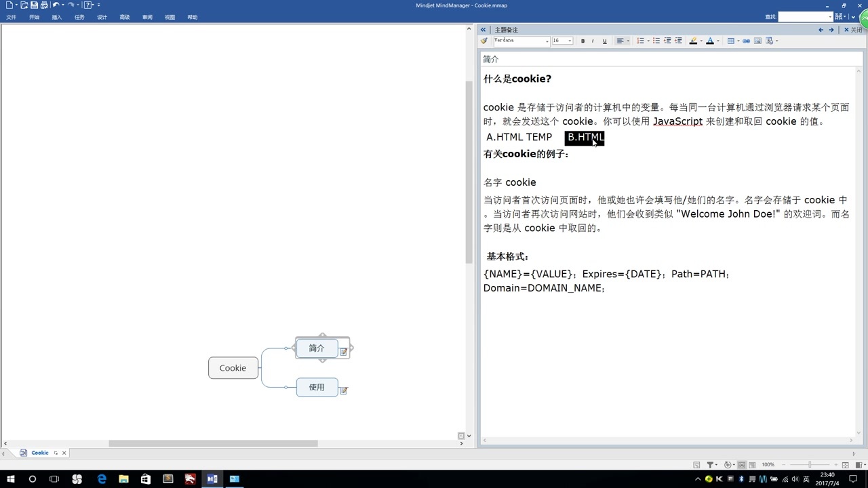This screenshot has width=868, height=488.
Task: Click the vertical map scrollbar
Action: pos(469,172)
